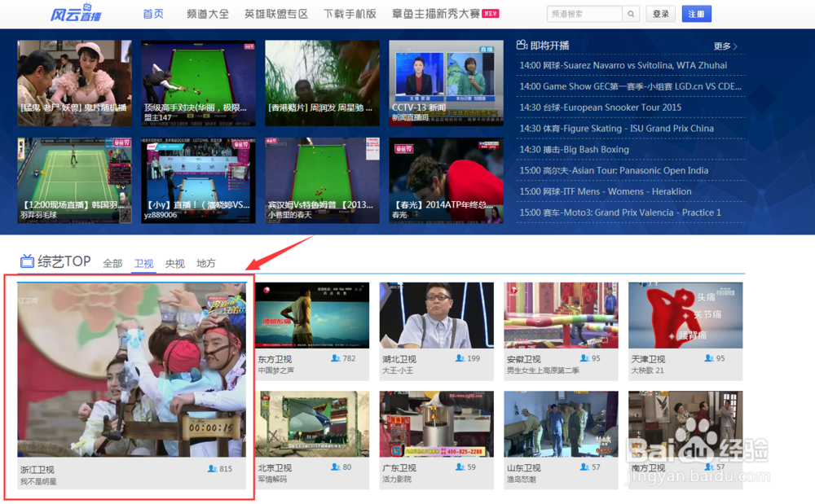Image resolution: width=815 pixels, height=504 pixels.
Task: Open 下载手机版 page
Action: (x=350, y=14)
